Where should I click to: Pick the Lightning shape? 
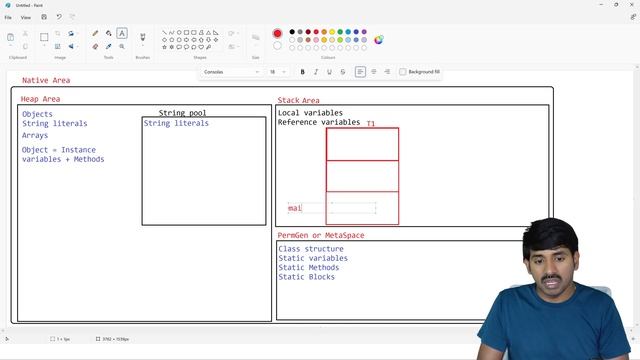[209, 47]
